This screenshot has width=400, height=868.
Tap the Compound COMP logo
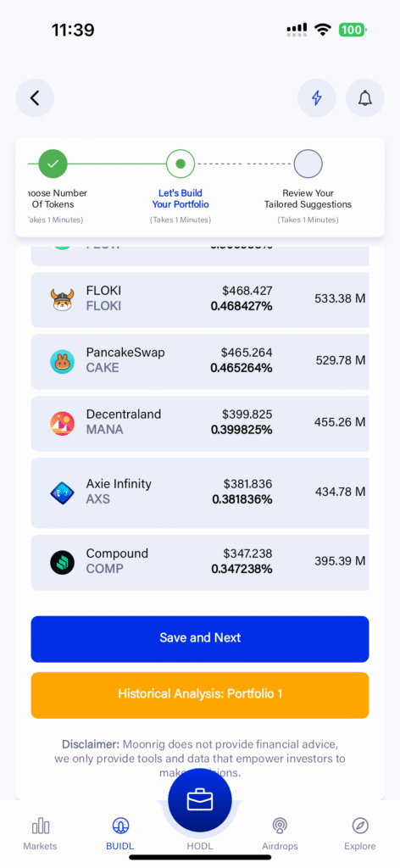(x=63, y=563)
